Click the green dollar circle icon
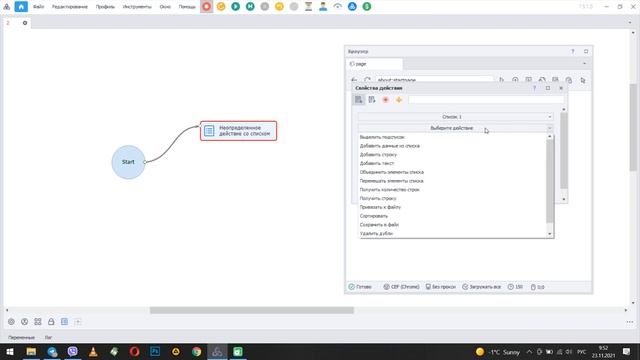Image resolution: width=640 pixels, height=360 pixels. point(367,7)
